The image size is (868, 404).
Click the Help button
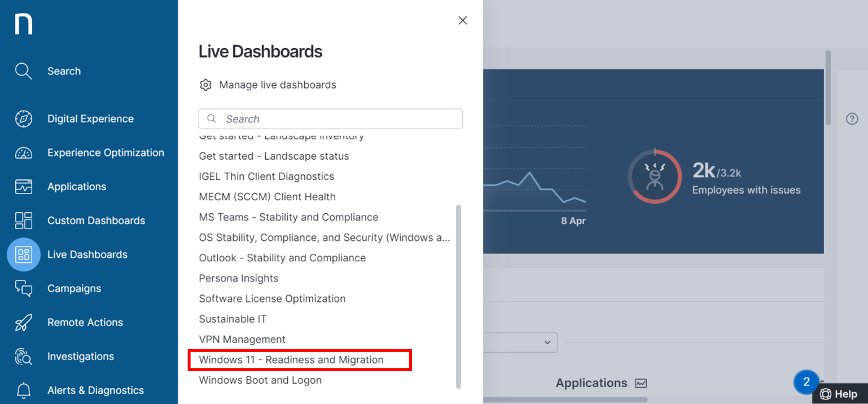coord(839,394)
